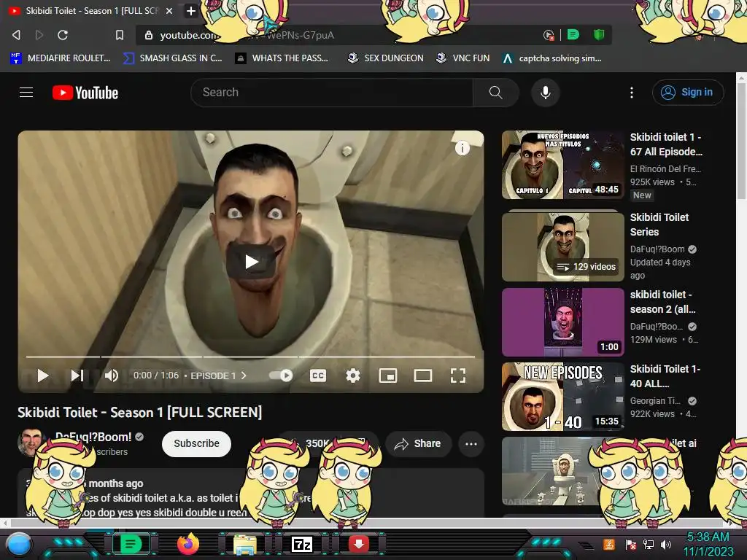Click the green extension icon beside shields

tap(573, 34)
